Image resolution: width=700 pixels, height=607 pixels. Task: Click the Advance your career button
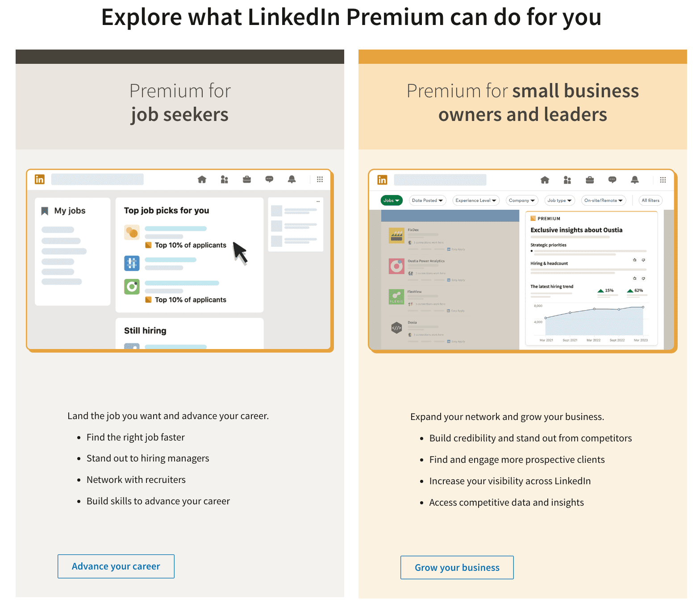(116, 566)
